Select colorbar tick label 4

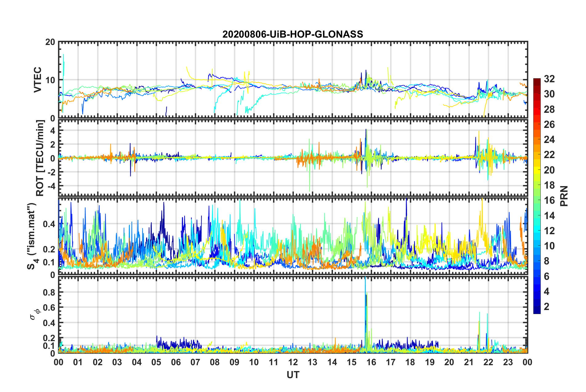[547, 292]
